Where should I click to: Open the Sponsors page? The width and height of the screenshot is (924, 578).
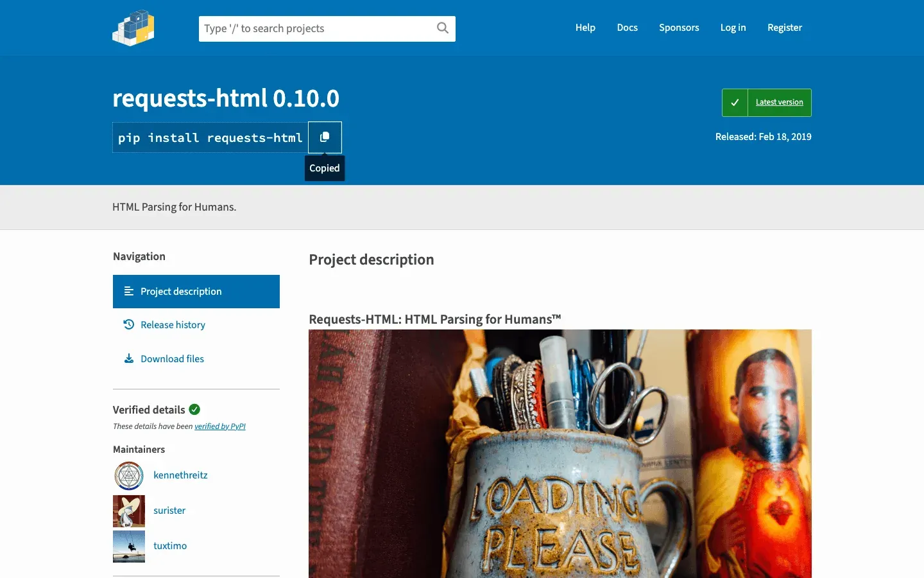[679, 28]
